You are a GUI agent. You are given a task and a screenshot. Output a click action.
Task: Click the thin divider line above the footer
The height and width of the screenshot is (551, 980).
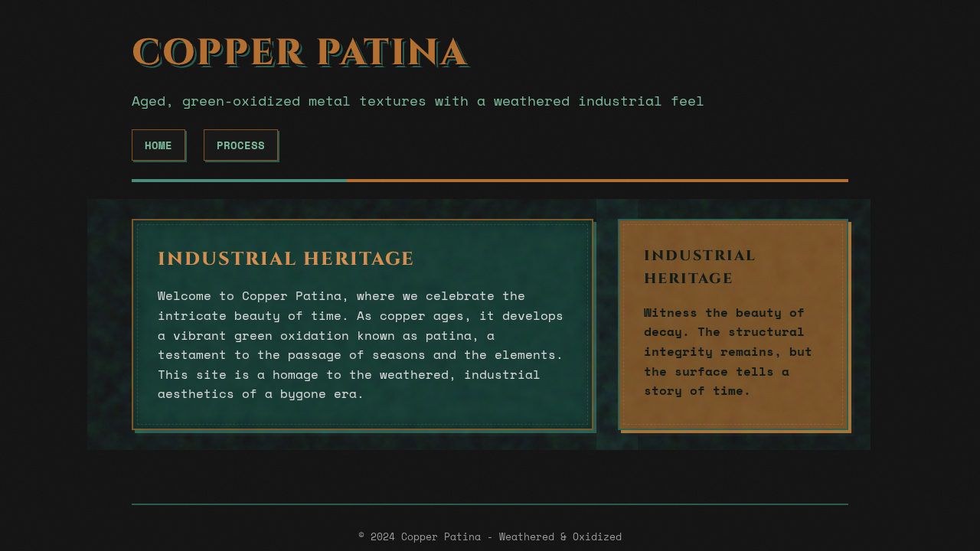[x=490, y=505]
